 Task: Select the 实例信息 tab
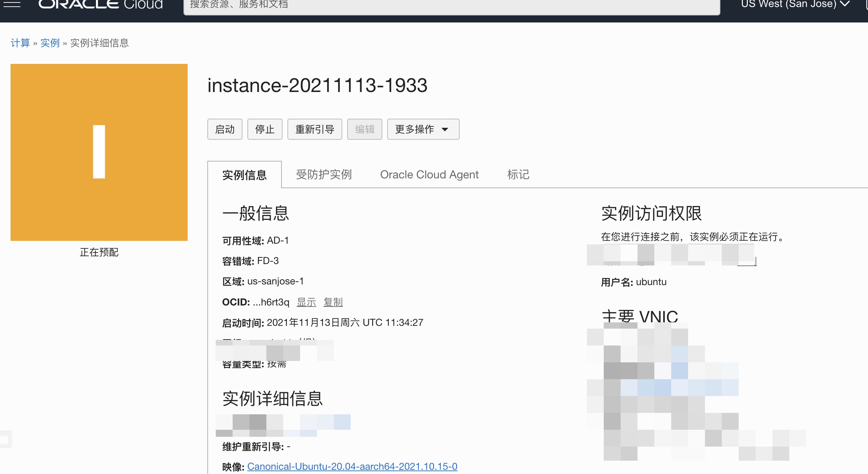pos(245,175)
